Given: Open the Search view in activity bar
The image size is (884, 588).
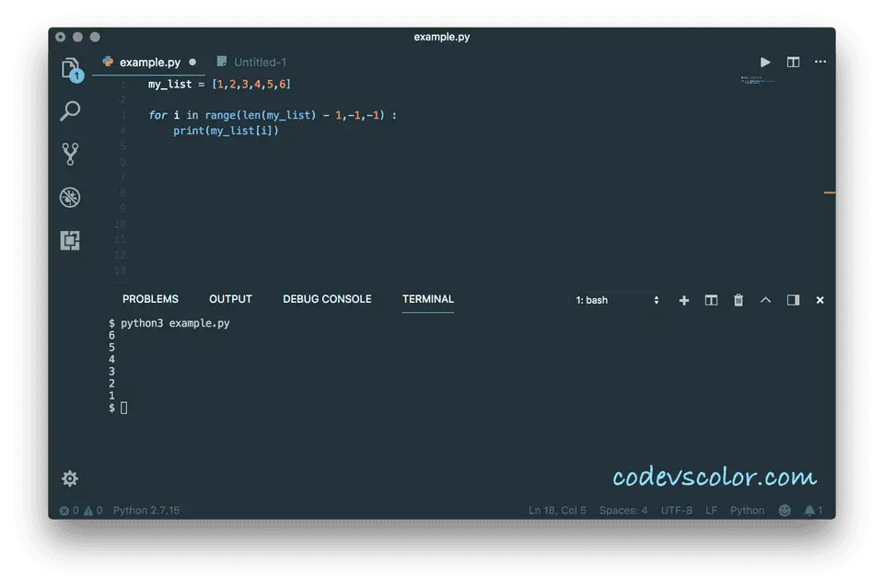Looking at the screenshot, I should pos(70,111).
